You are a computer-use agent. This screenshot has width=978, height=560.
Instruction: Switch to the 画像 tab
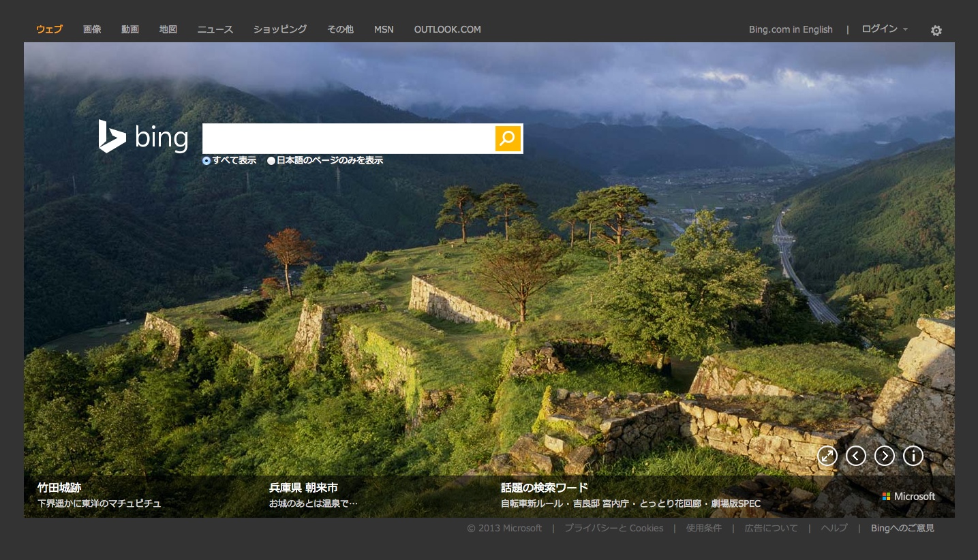tap(92, 29)
